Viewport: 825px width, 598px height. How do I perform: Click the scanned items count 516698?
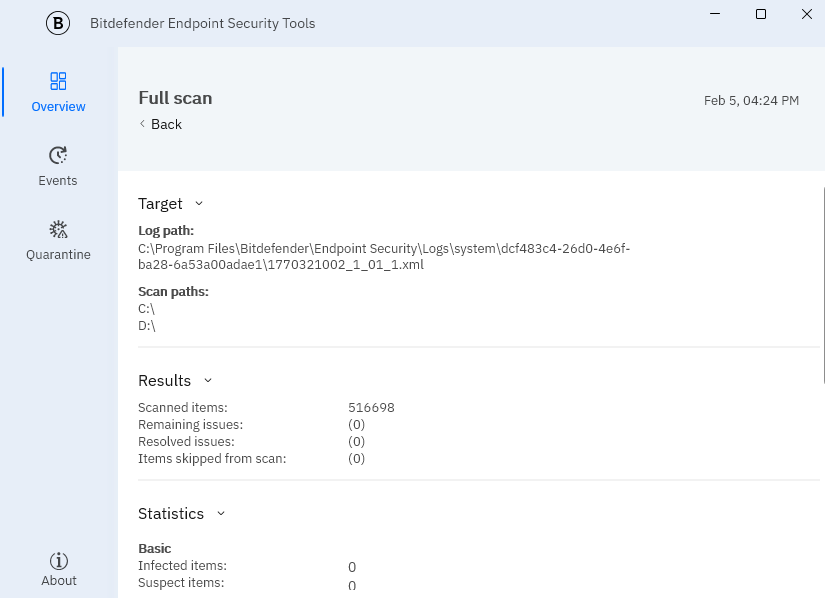(371, 407)
